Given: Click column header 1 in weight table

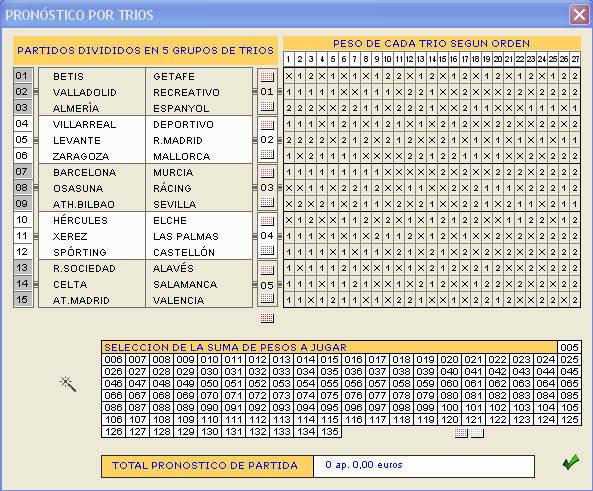Looking at the screenshot, I should pos(289,59).
